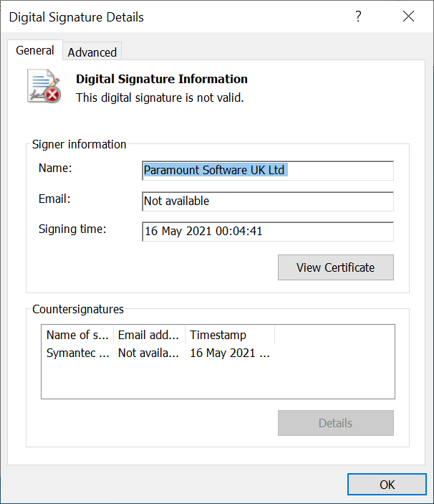Click the 'Not availa...' countersignature email cell
434x504 pixels.
[148, 353]
